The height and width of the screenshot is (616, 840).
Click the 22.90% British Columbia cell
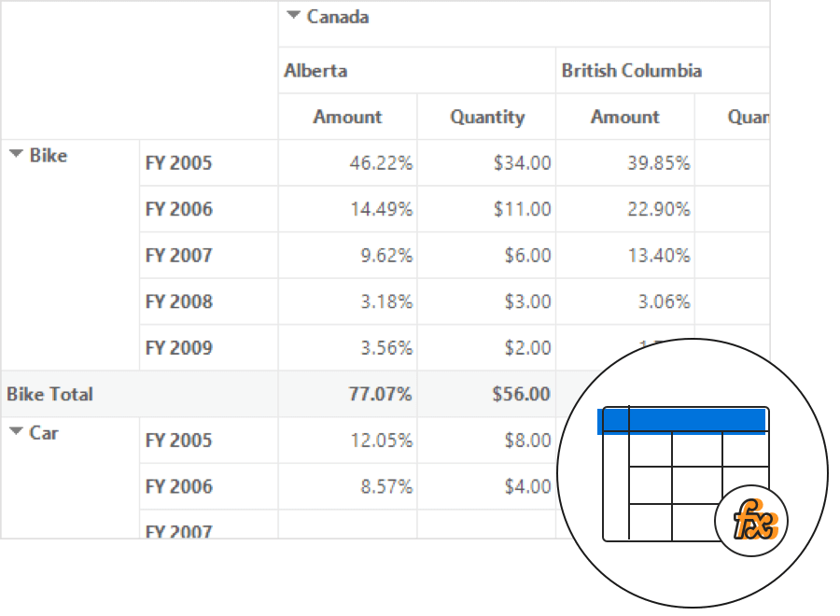click(x=658, y=209)
